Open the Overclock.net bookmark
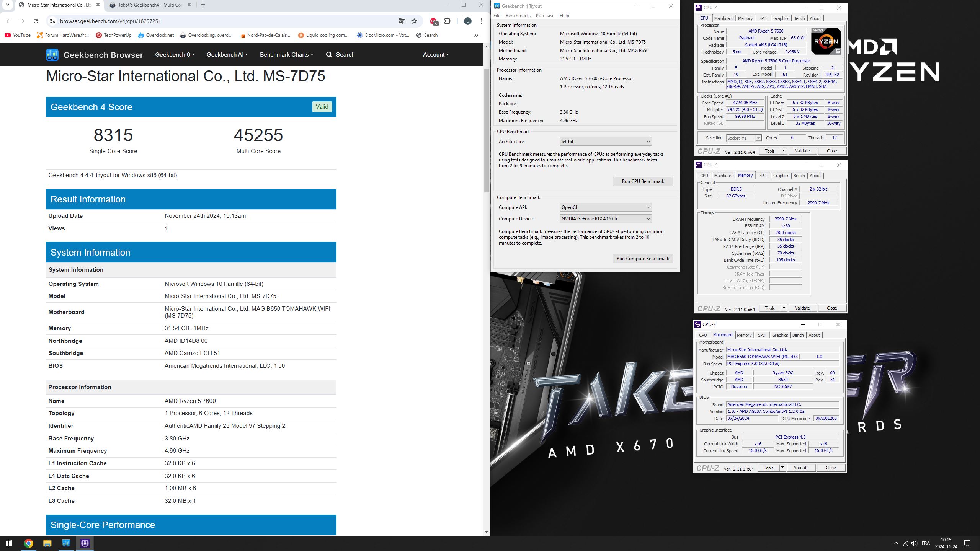This screenshot has width=980, height=551. pos(156,35)
